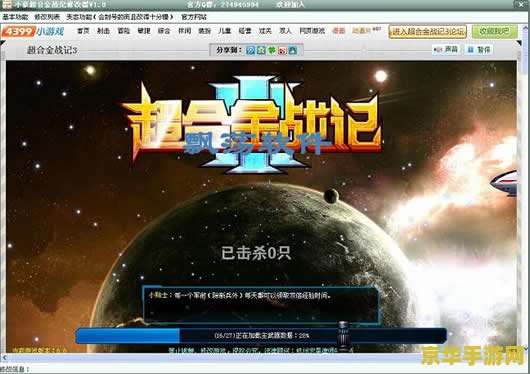The width and height of the screenshot is (530, 374).
Task: Open the 过关 game category
Action: pos(265,31)
